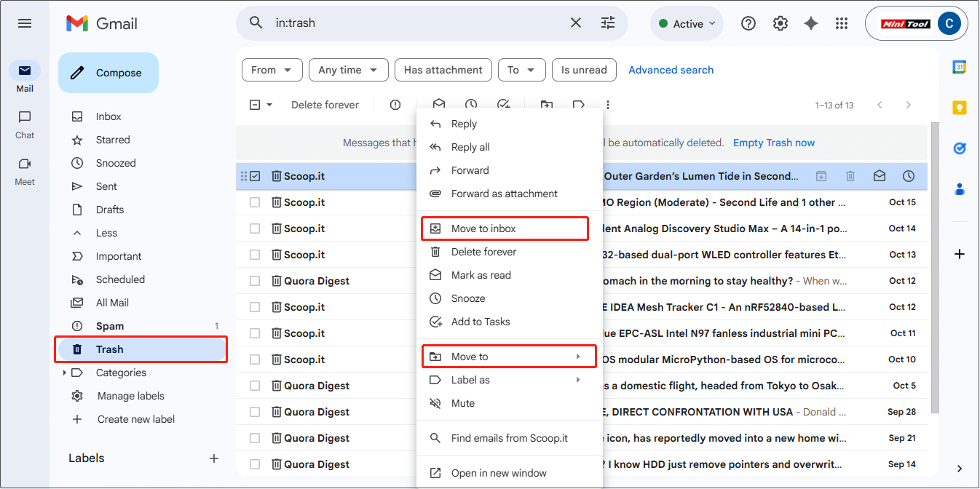Image resolution: width=980 pixels, height=489 pixels.
Task: Open search options with the filters icon
Action: (608, 23)
